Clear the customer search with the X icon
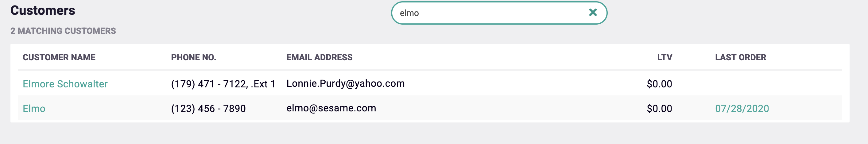The image size is (868, 144). pos(593,13)
